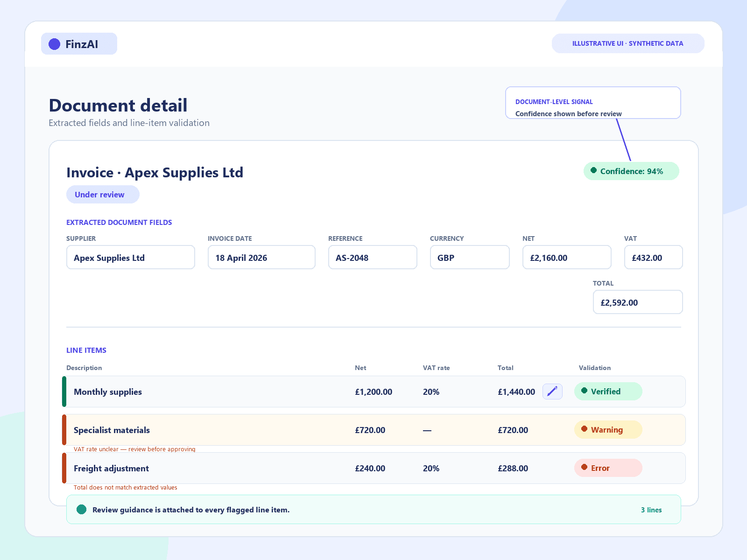Click the £288.00 total value
Screen dimensions: 747x560
513,469
